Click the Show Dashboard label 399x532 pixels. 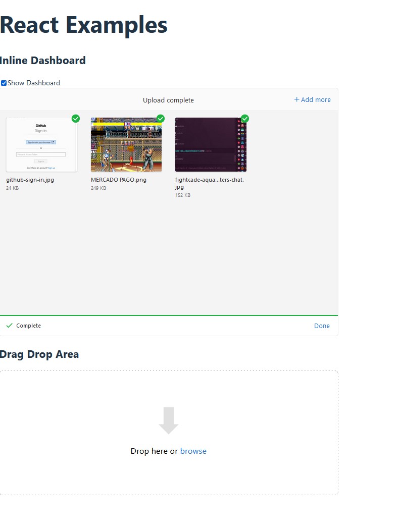pyautogui.click(x=34, y=83)
